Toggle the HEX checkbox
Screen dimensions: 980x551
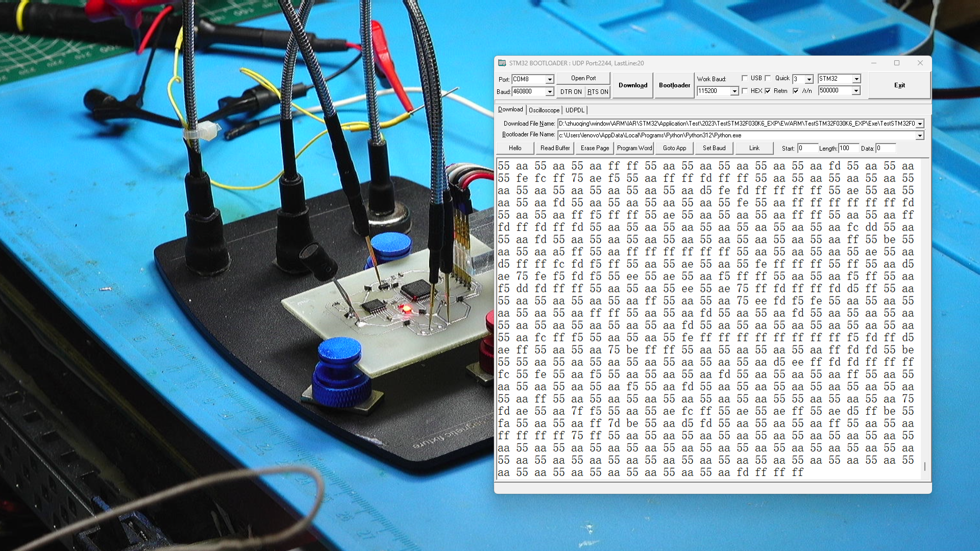(745, 91)
